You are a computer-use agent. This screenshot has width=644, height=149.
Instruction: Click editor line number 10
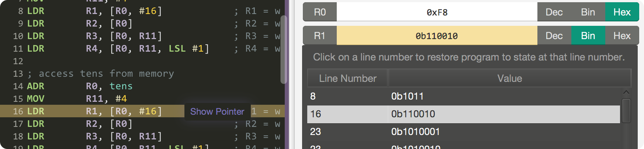pos(18,36)
